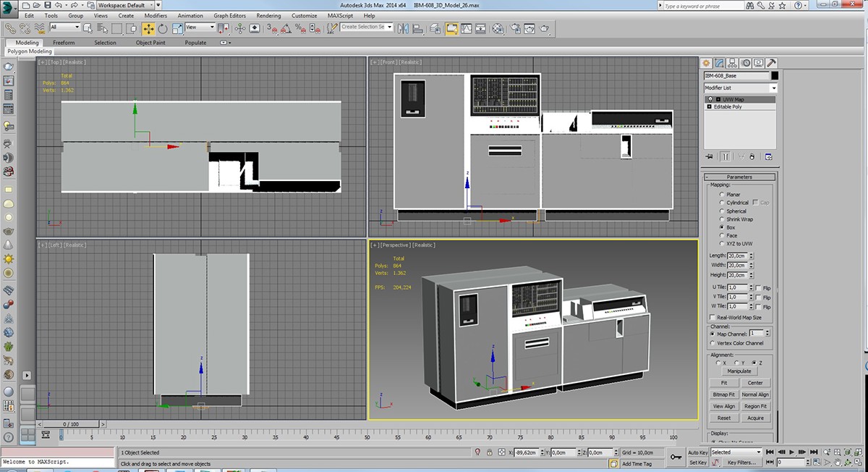This screenshot has width=868, height=472.
Task: Select the Select and Rotate tool
Action: pyautogui.click(x=163, y=28)
